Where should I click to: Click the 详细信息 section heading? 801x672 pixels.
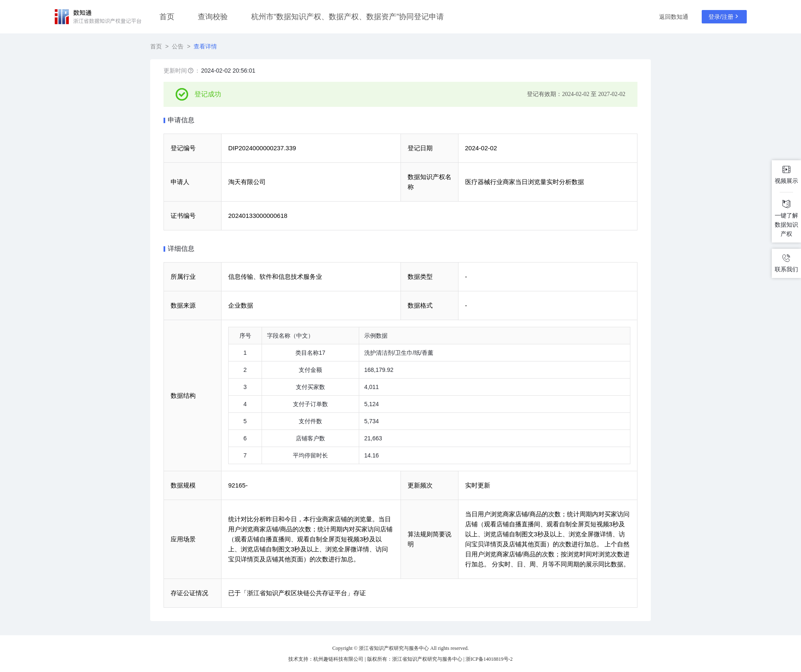[x=181, y=249]
